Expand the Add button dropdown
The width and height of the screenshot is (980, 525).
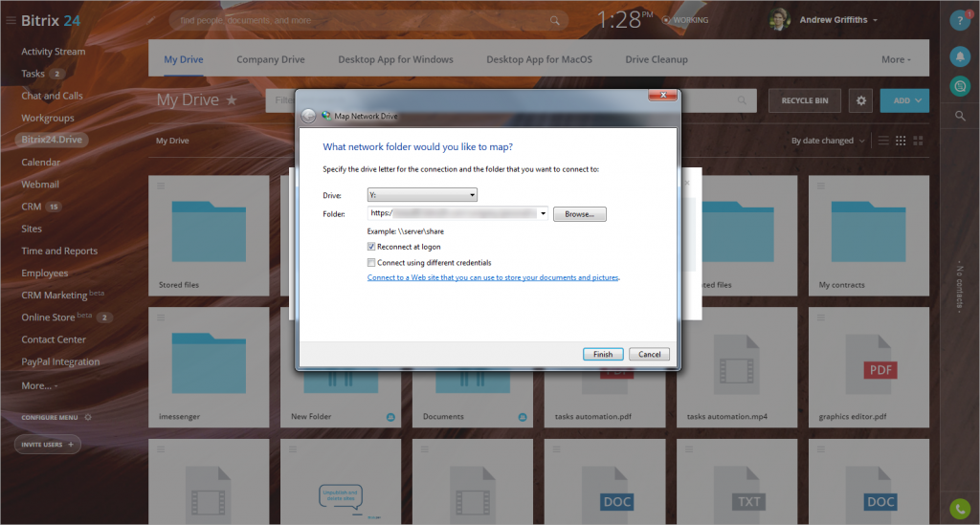pyautogui.click(x=918, y=100)
